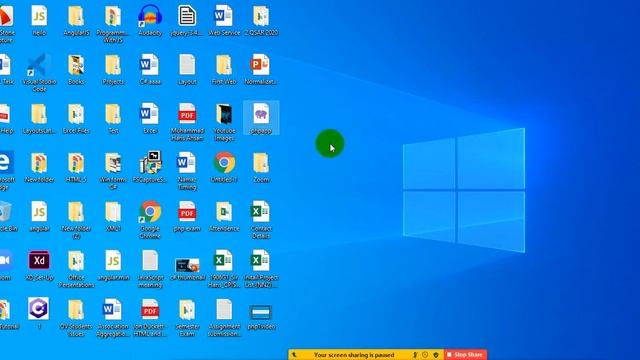Open the c# thumbnail image
This screenshot has width=640, height=360.
pos(187,269)
